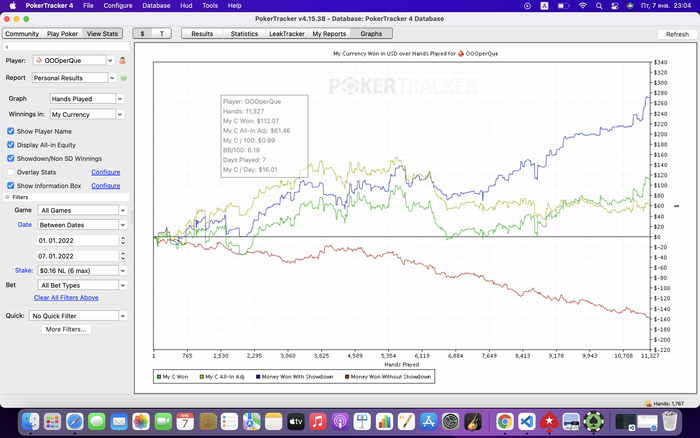This screenshot has width=700, height=438.
Task: Open the Play Poker view
Action: point(62,33)
